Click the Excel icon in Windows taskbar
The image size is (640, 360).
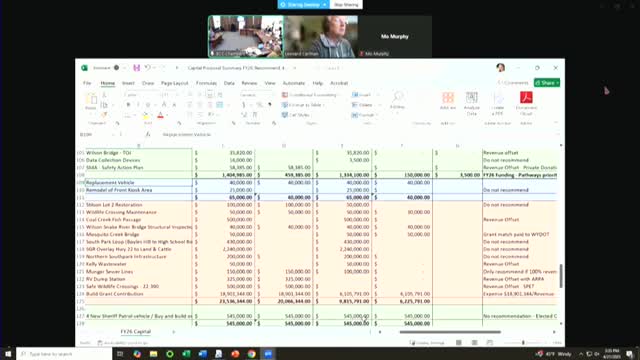(186, 354)
